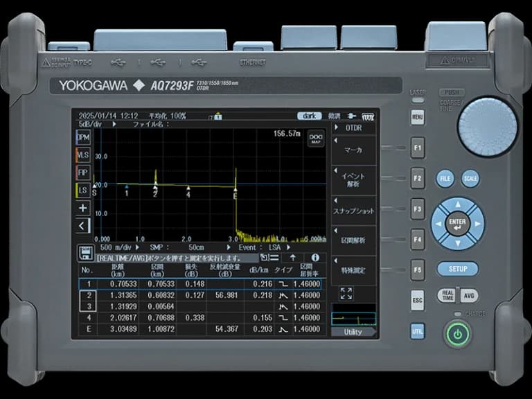The image size is (532, 399).
Task: Click the F2 function key
Action: point(417,178)
